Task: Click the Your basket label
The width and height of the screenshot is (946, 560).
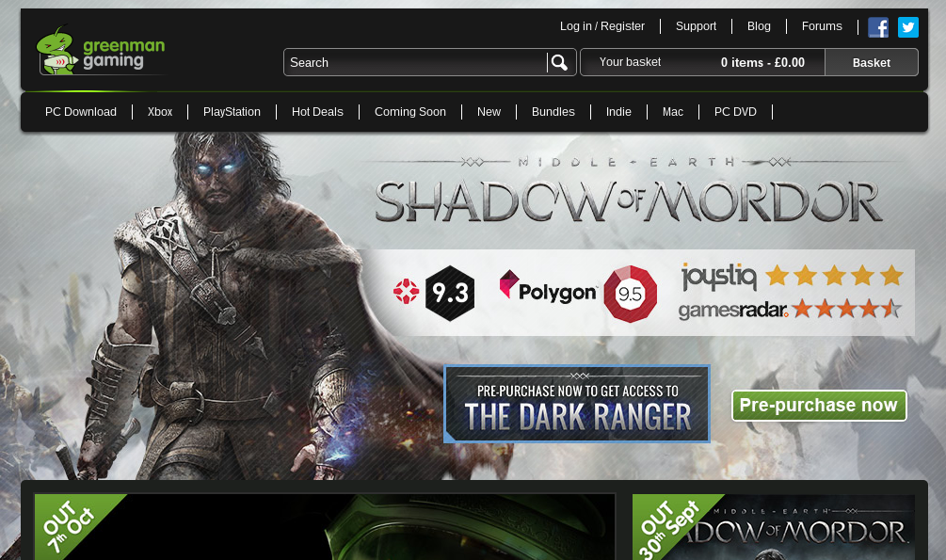Action: click(630, 62)
